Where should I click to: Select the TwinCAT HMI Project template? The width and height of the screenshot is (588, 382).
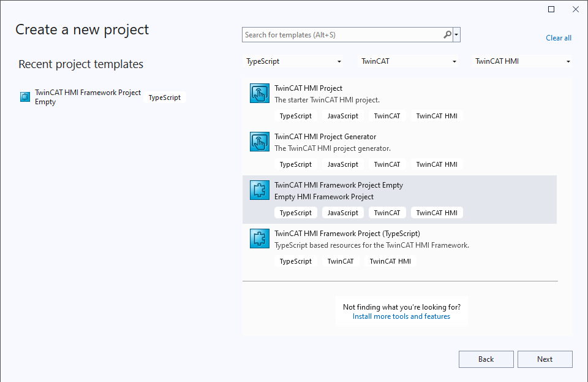pos(308,88)
